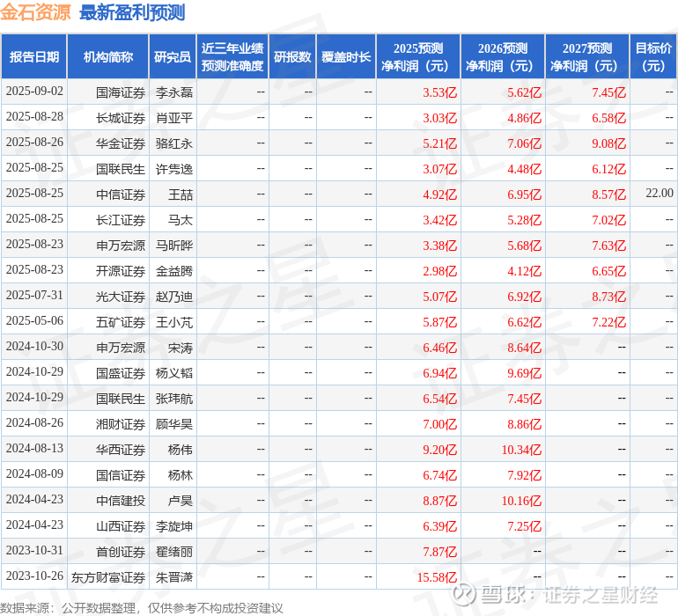Click institution 长城证券
The width and height of the screenshot is (678, 616).
tap(121, 118)
